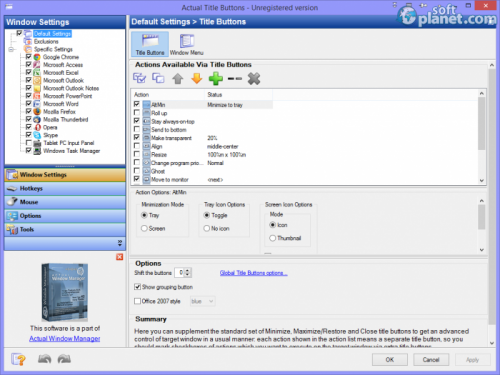
Task: Open Window Settings navigation pane
Action: pyautogui.click(x=65, y=175)
